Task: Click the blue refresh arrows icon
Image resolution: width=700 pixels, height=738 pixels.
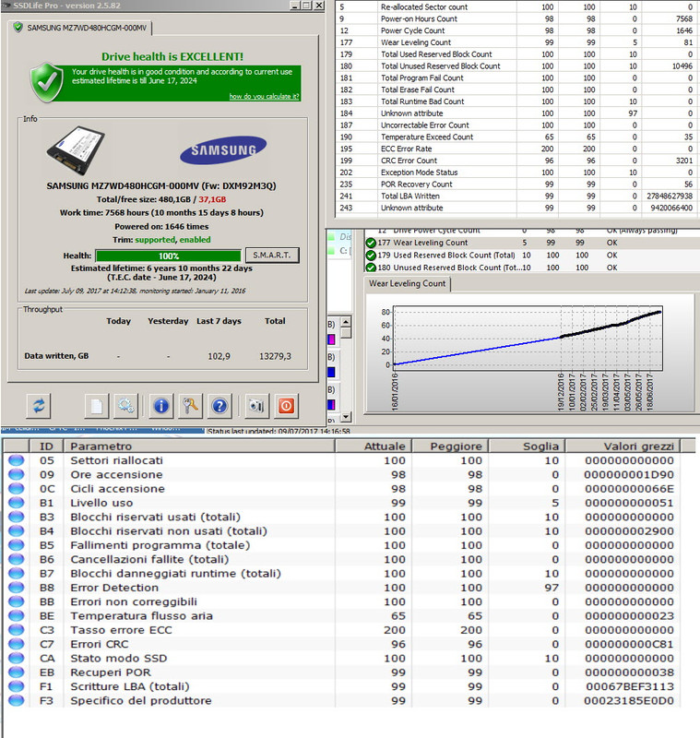Action: 39,406
